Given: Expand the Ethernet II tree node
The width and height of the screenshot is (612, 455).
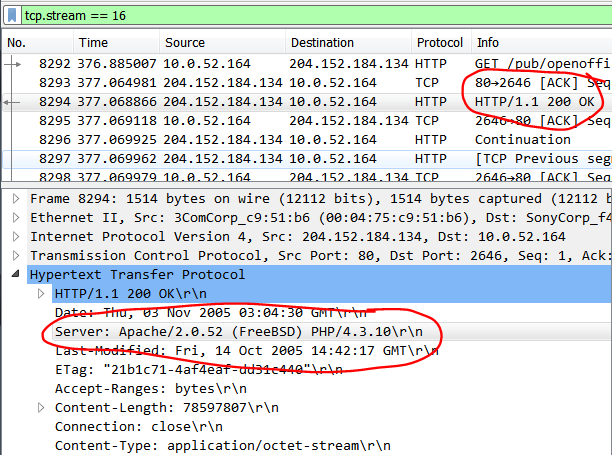Looking at the screenshot, I should coord(16,217).
